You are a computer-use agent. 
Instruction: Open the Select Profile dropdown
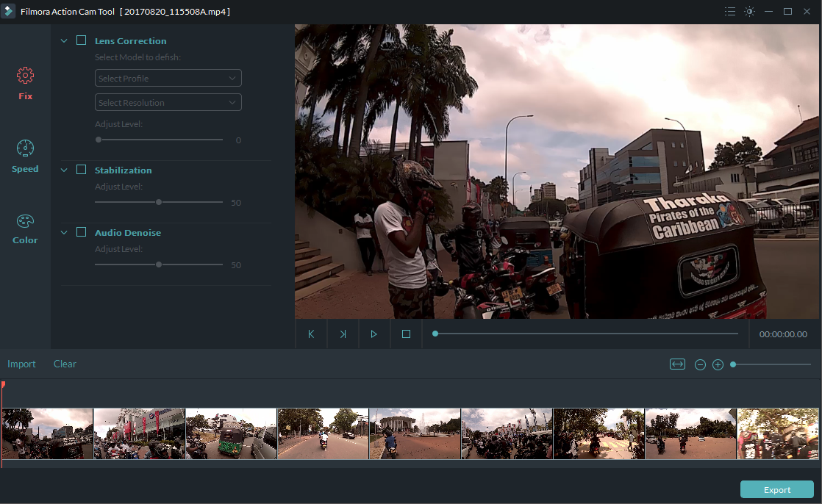tap(168, 77)
